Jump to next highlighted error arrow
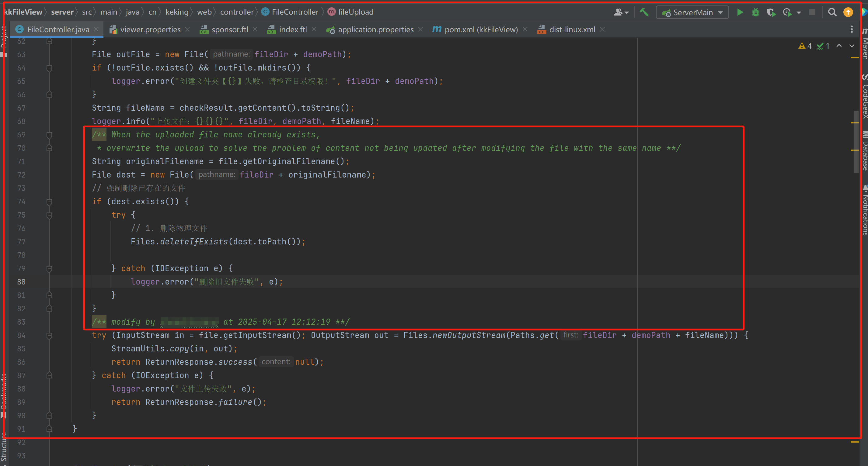This screenshot has height=466, width=868. point(852,46)
